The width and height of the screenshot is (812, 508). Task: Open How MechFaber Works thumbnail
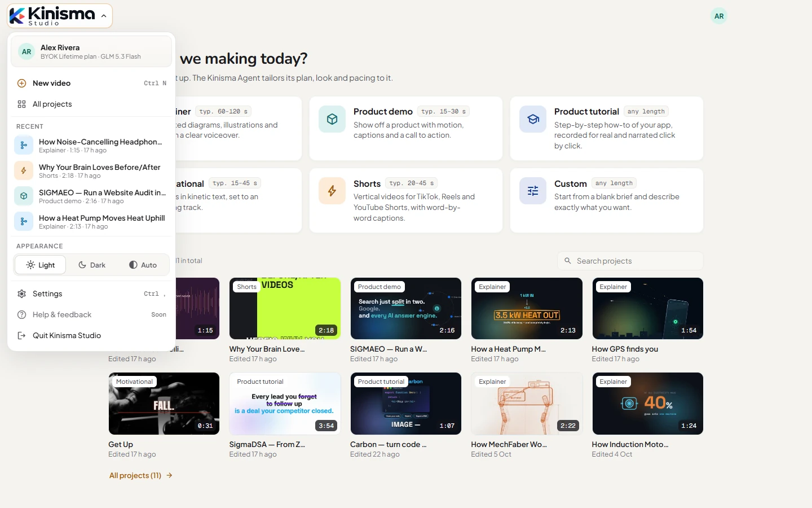tap(527, 404)
